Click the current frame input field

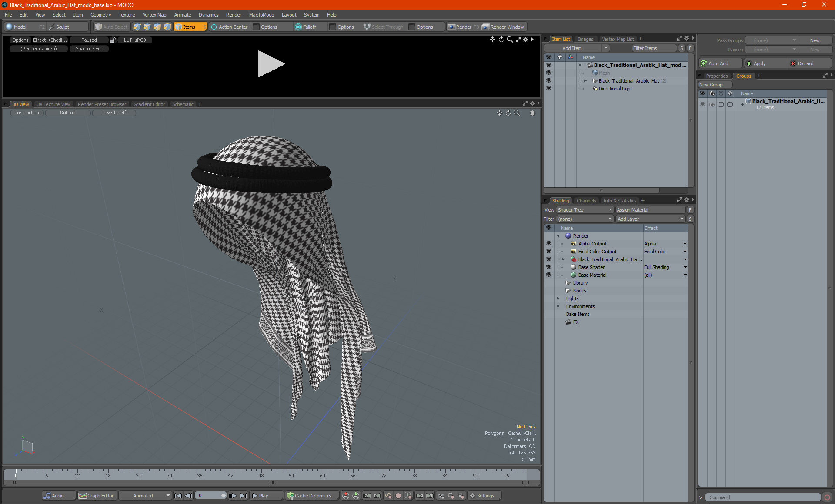point(207,496)
